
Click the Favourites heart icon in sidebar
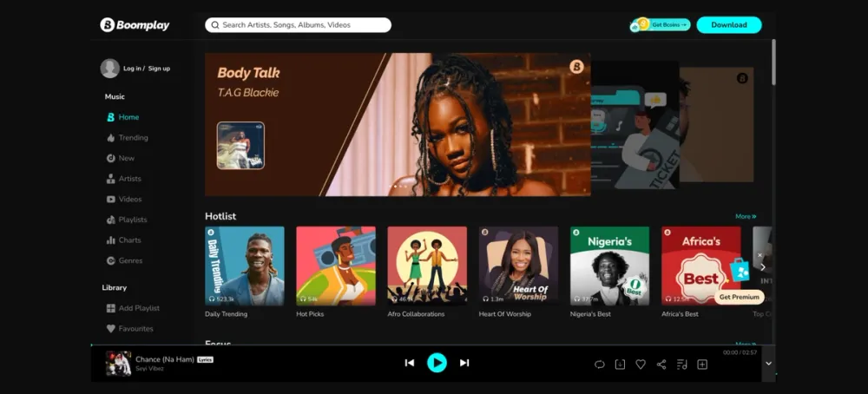111,329
